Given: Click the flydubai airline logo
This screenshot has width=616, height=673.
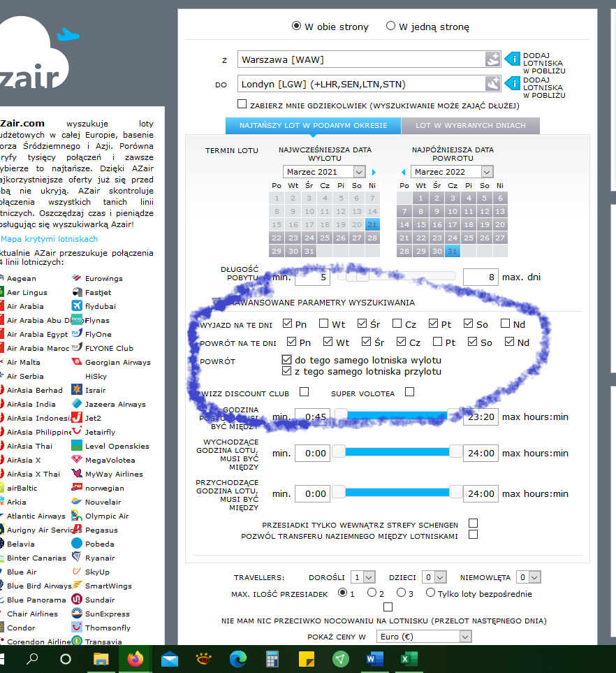Looking at the screenshot, I should coord(77,305).
